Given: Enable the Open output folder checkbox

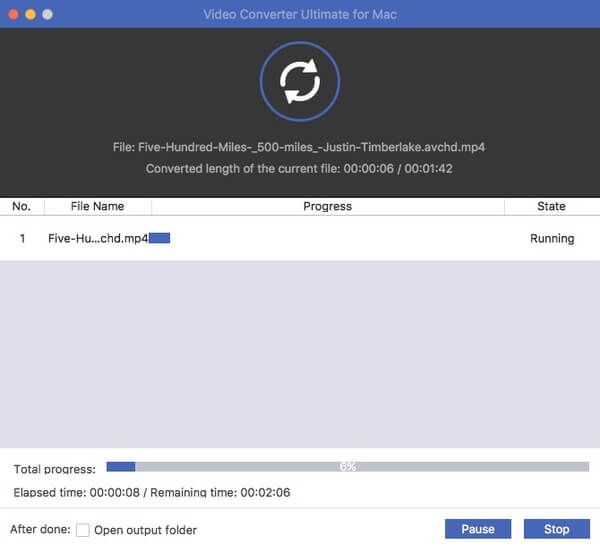Looking at the screenshot, I should tap(83, 530).
